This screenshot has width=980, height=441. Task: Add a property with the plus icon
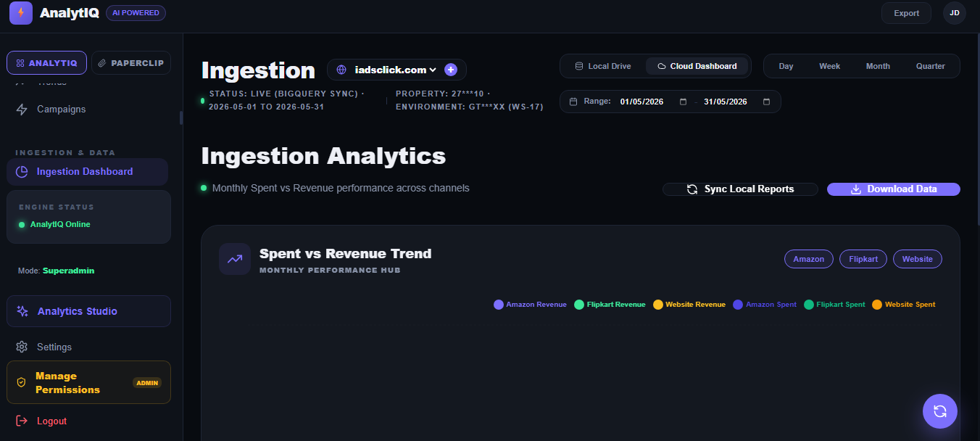tap(451, 70)
